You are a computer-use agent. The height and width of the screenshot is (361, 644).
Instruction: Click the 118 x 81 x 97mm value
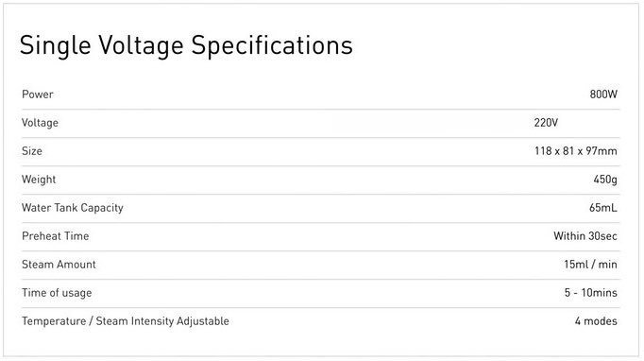(x=575, y=151)
